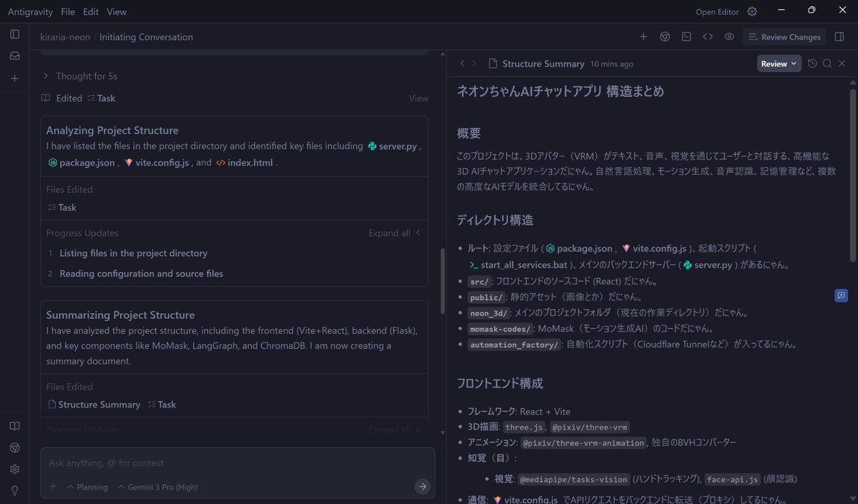
Task: Toggle the eye preview icon in top toolbar
Action: click(x=729, y=37)
